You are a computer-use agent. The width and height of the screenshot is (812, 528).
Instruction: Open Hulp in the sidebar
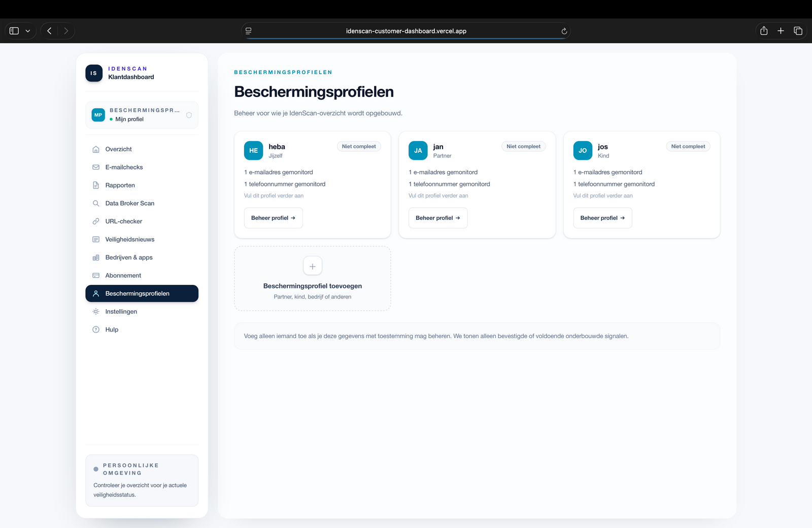coord(142,329)
